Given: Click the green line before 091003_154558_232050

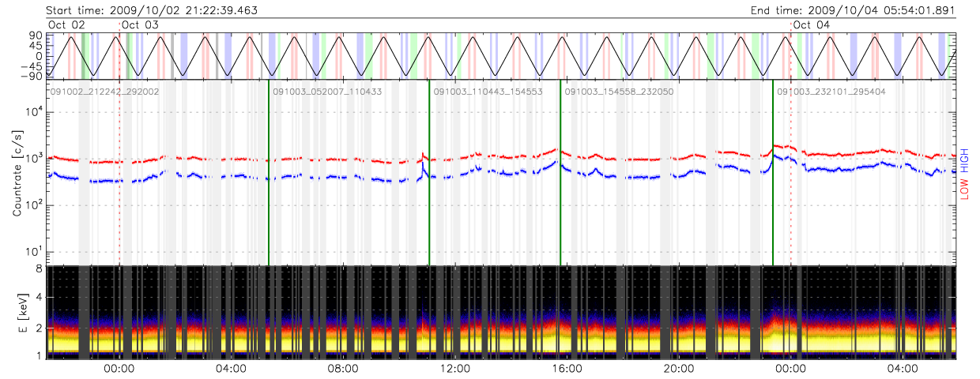Looking at the screenshot, I should point(560,174).
